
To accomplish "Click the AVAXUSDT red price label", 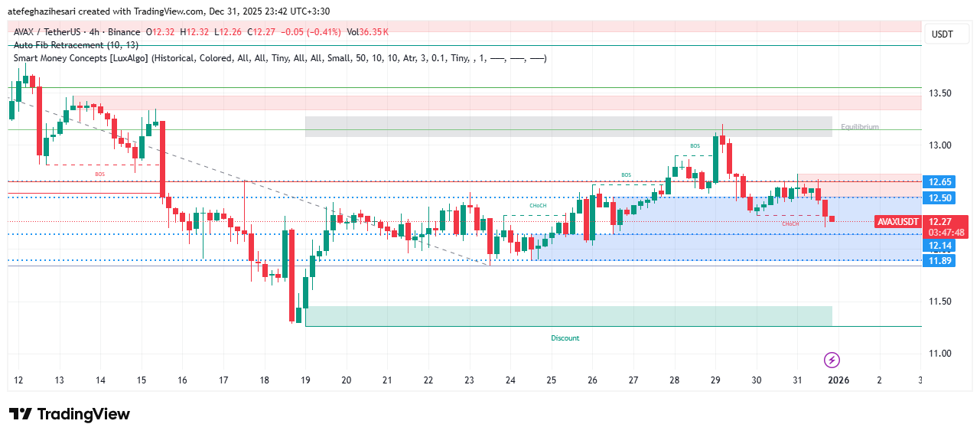I will click(x=898, y=221).
